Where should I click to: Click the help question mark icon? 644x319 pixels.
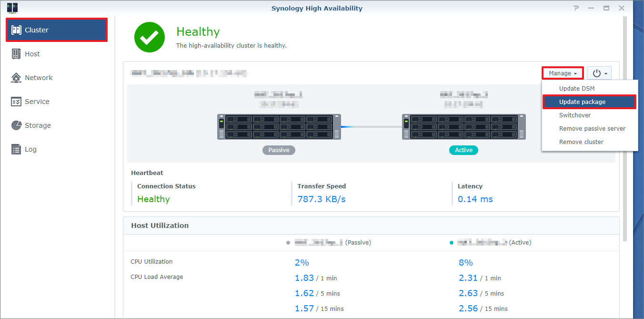[x=576, y=8]
